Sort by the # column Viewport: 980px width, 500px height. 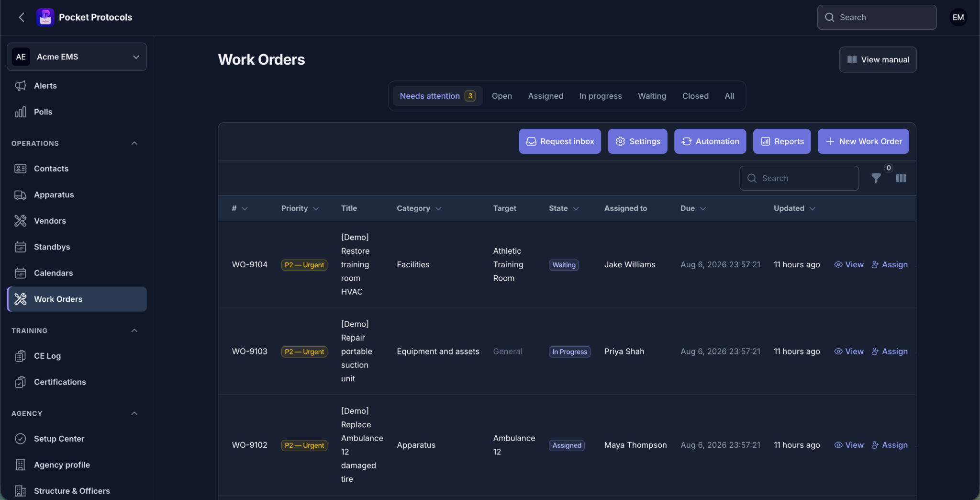240,208
